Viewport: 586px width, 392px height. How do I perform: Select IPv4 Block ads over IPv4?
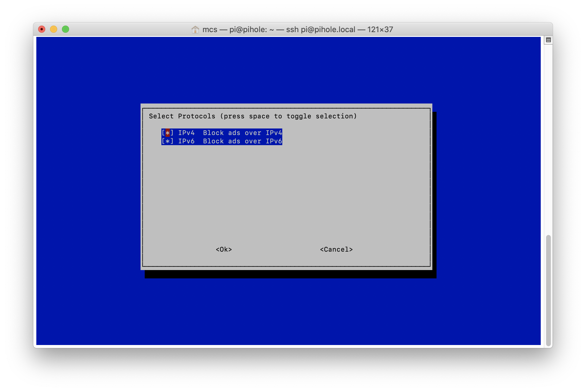click(x=221, y=133)
